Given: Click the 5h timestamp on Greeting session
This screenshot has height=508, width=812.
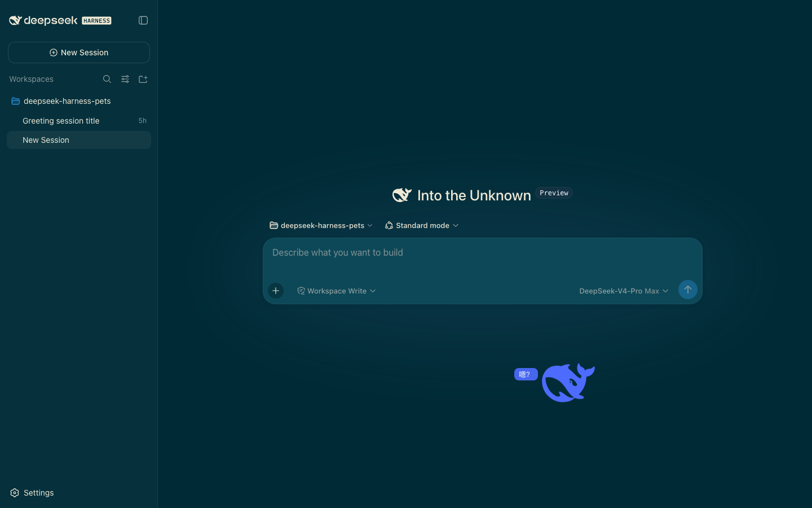Looking at the screenshot, I should pos(143,121).
